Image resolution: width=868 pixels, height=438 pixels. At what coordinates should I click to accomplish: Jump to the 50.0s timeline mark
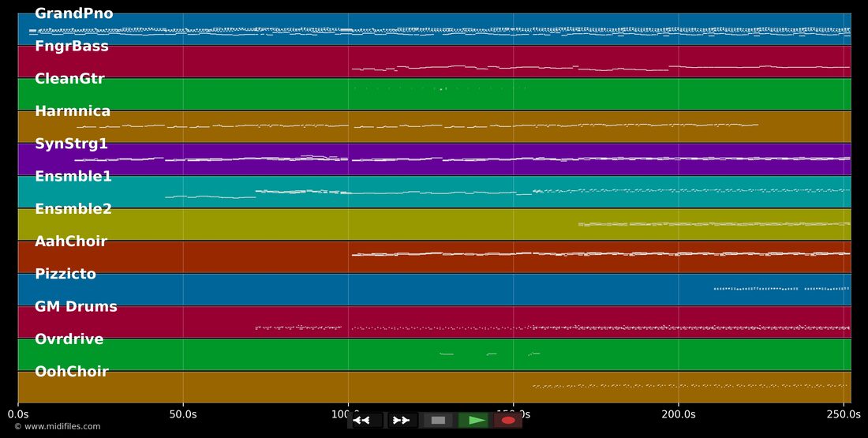pyautogui.click(x=183, y=414)
